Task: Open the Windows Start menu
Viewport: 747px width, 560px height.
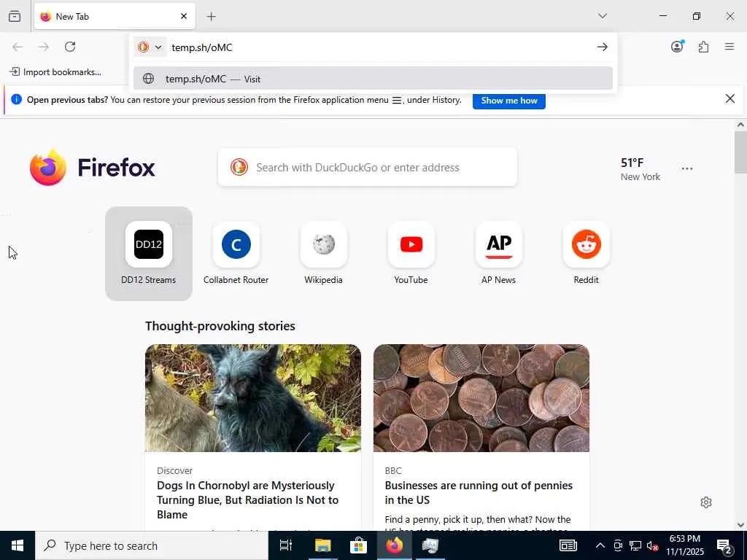Action: [18, 545]
